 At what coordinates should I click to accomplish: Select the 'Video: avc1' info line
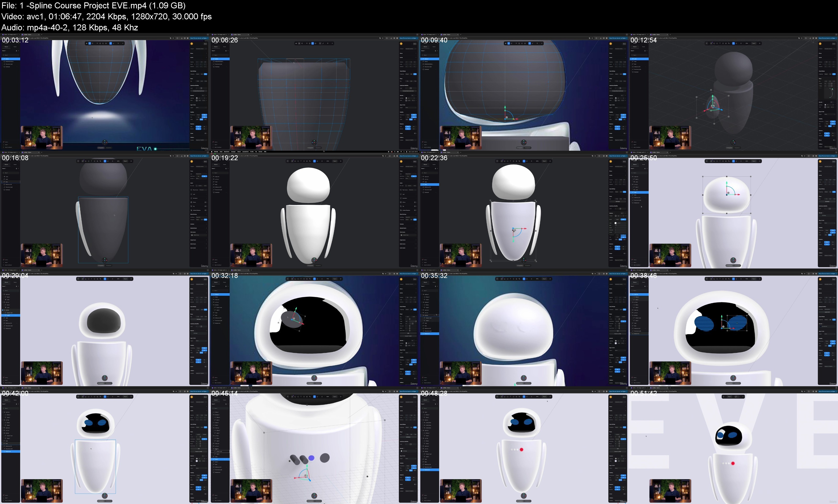(106, 16)
